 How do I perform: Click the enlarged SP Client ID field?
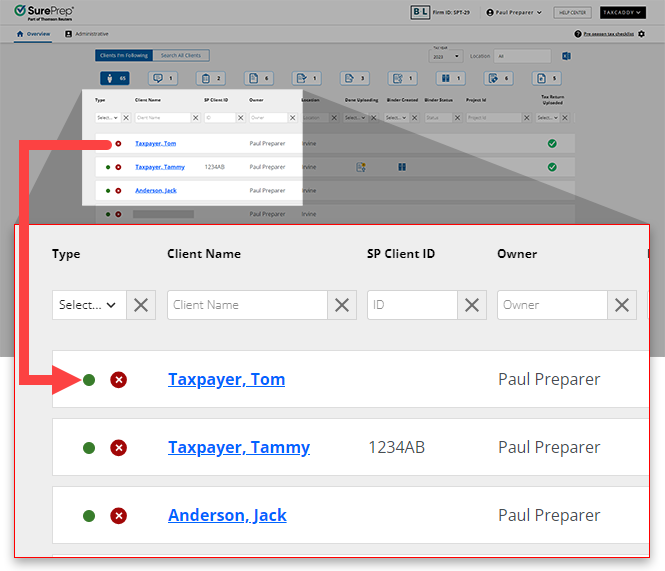click(x=412, y=305)
